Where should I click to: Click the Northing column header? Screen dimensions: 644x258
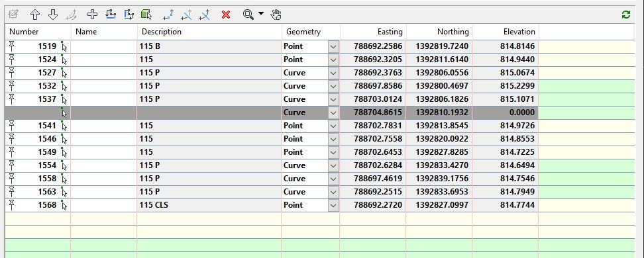coord(439,32)
